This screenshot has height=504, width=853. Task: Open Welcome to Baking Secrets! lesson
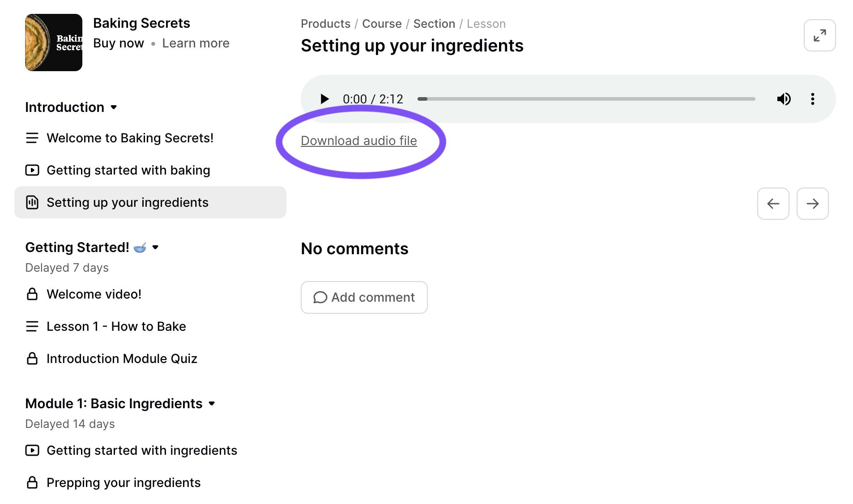130,138
